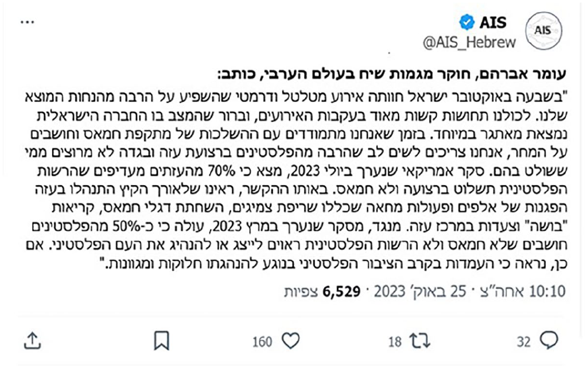Screen dimensions: 588x369
Task: Bookmark this tweet with the bookmark icon
Action: point(161,340)
